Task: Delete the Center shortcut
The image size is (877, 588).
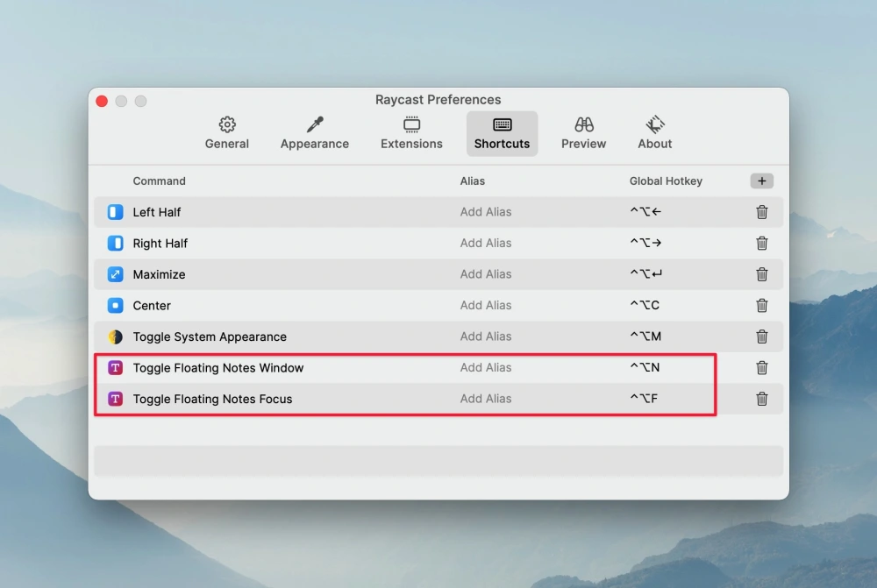Action: point(761,305)
